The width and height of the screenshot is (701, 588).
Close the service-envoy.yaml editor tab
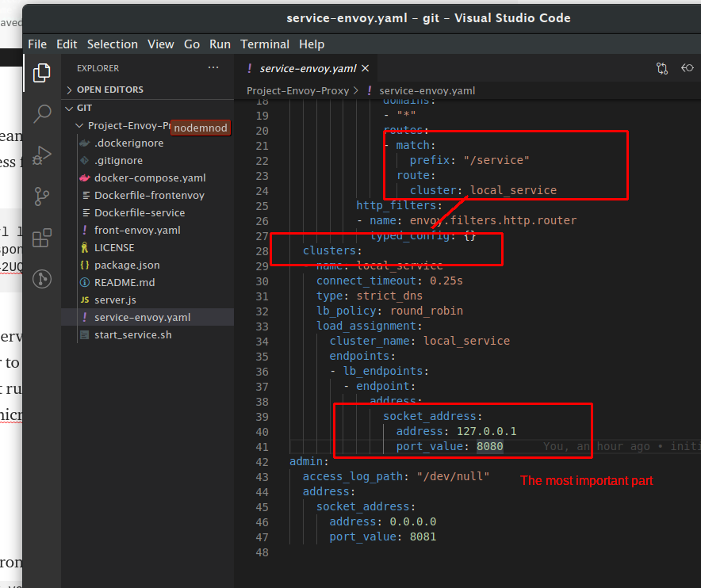[366, 68]
